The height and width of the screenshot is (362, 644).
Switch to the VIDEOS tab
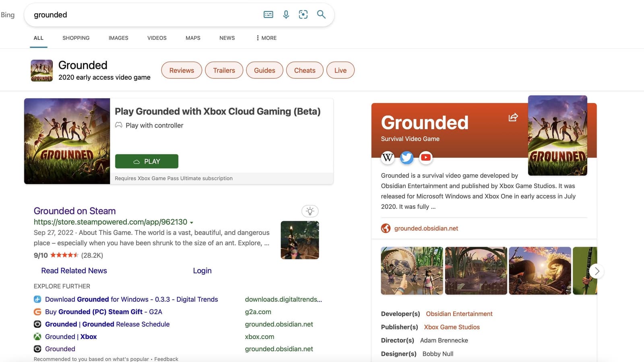pos(157,38)
